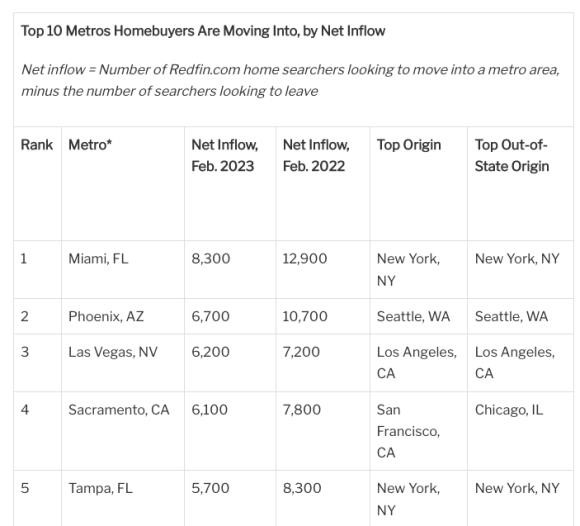580x526 pixels.
Task: Click the 8,300 value in Miami row
Action: (x=211, y=259)
